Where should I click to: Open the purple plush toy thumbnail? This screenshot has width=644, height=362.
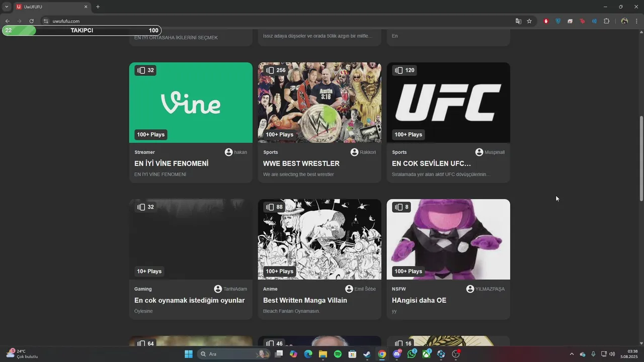tap(448, 239)
